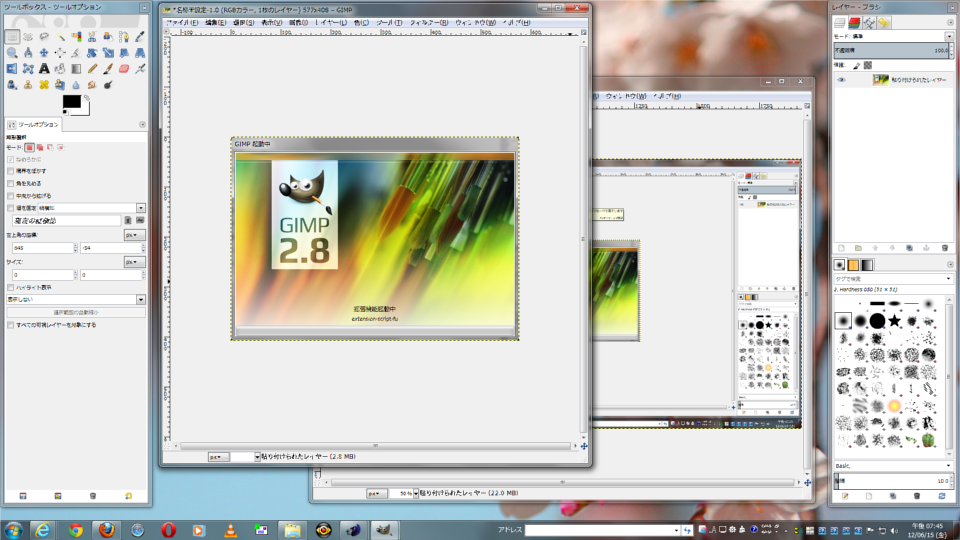Viewport: 960px width, 540px height.
Task: Switch to the Undo History tab
Action: 883,23
